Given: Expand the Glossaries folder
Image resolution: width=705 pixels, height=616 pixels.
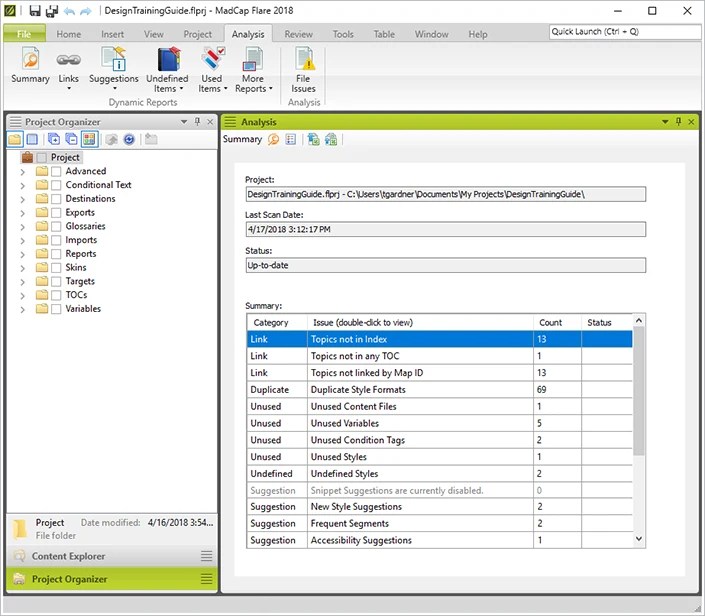Looking at the screenshot, I should point(22,227).
